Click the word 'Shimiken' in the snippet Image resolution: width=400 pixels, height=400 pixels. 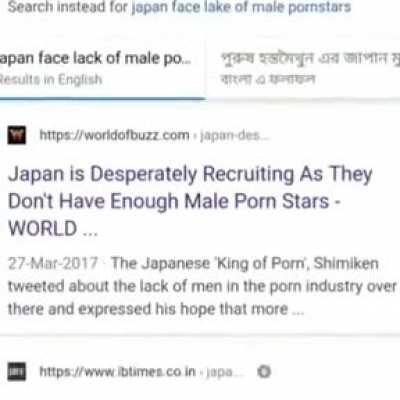click(x=346, y=263)
